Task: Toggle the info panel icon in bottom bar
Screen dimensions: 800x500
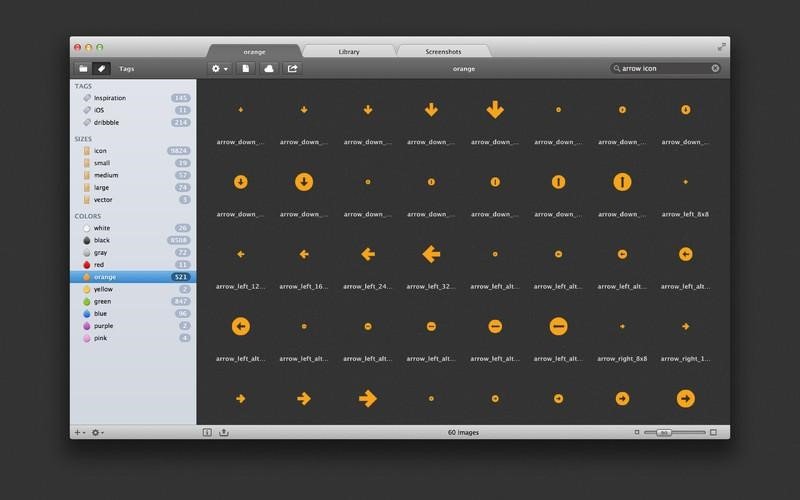Action: click(207, 433)
